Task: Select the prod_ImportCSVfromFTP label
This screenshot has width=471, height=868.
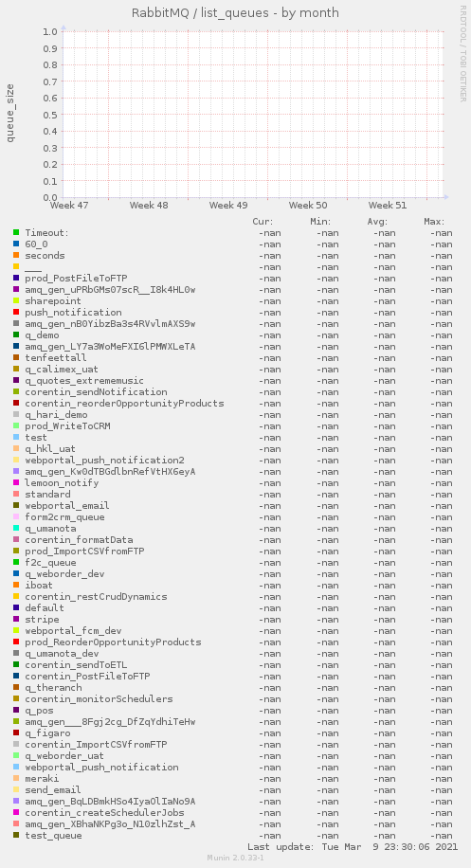Action: [84, 551]
